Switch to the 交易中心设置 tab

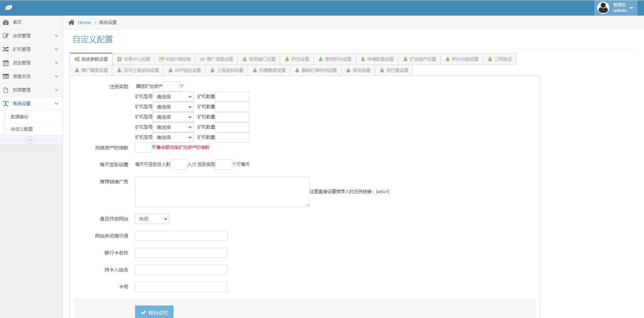tap(133, 59)
